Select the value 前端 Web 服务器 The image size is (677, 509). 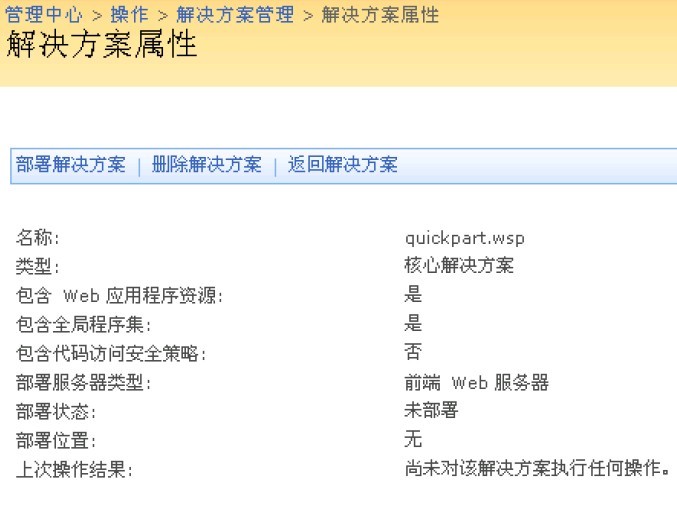pos(477,383)
